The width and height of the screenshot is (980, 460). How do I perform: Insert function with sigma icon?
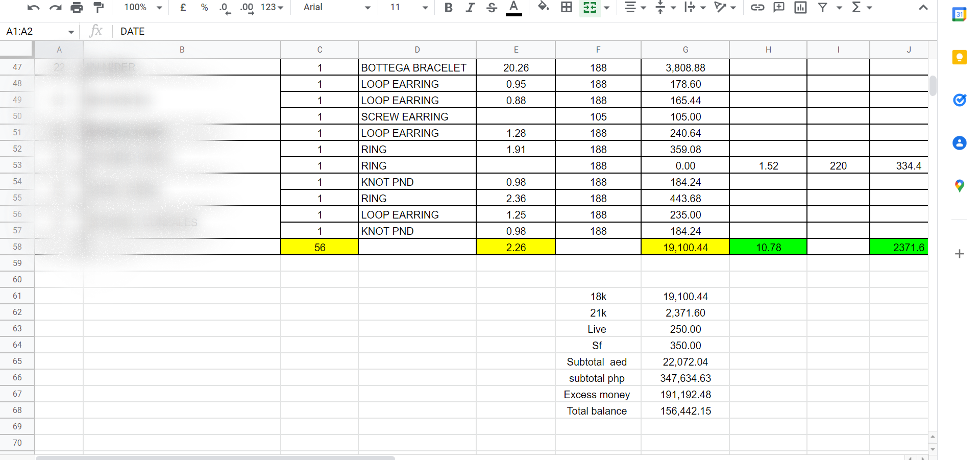coord(856,7)
